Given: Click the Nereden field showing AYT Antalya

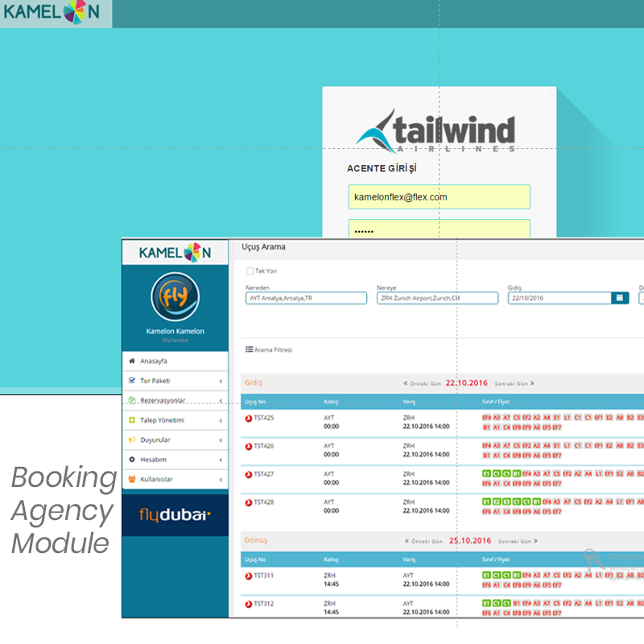Looking at the screenshot, I should click(306, 298).
